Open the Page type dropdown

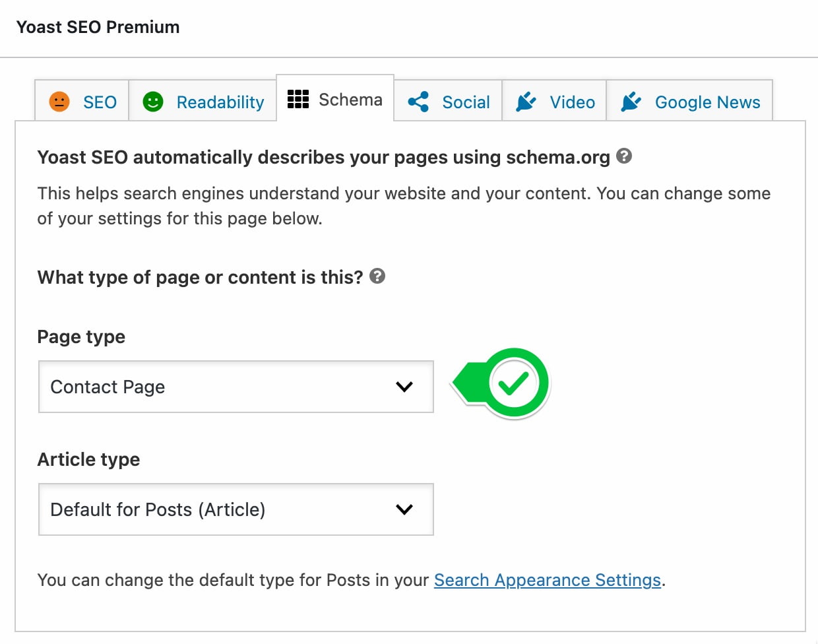pos(236,387)
